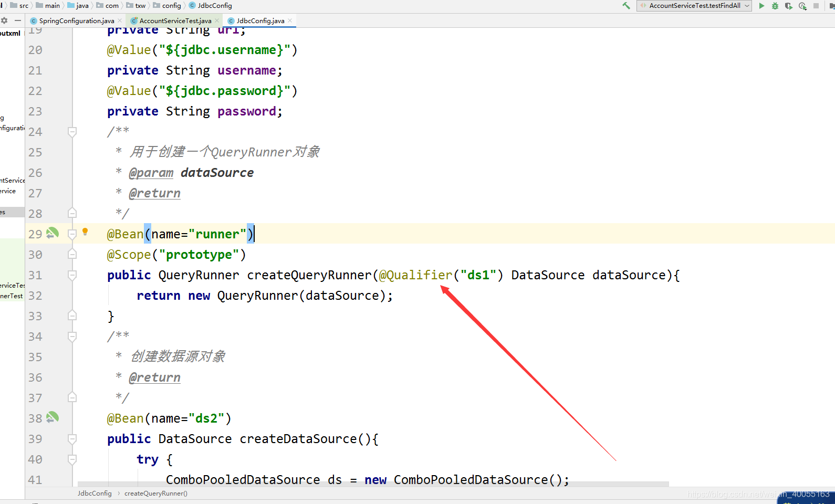Click fold end marker on line 33
The image size is (835, 504).
(x=72, y=316)
